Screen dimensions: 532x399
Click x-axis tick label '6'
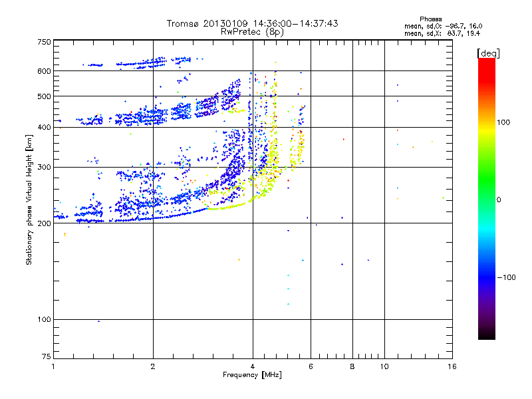[311, 366]
